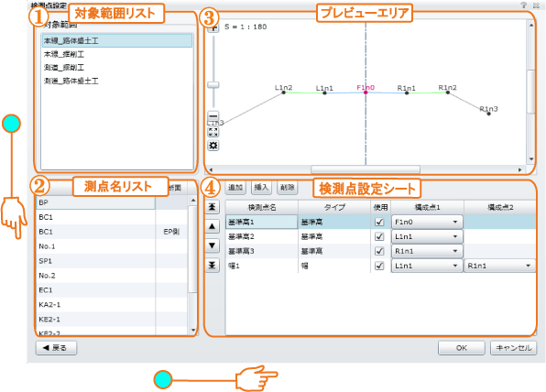Image resolution: width=546 pixels, height=392 pixels.
Task: Move row to top with the top arrow icon
Action: point(212,207)
